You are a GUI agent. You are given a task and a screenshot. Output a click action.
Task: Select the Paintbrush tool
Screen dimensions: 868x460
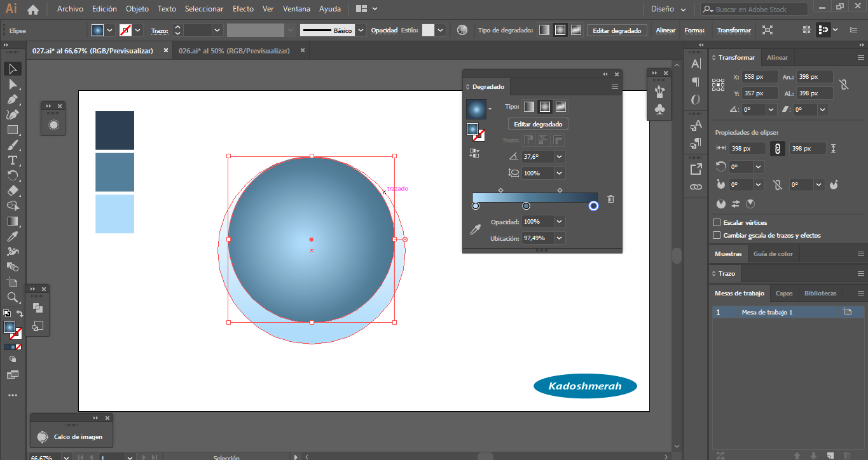12,145
